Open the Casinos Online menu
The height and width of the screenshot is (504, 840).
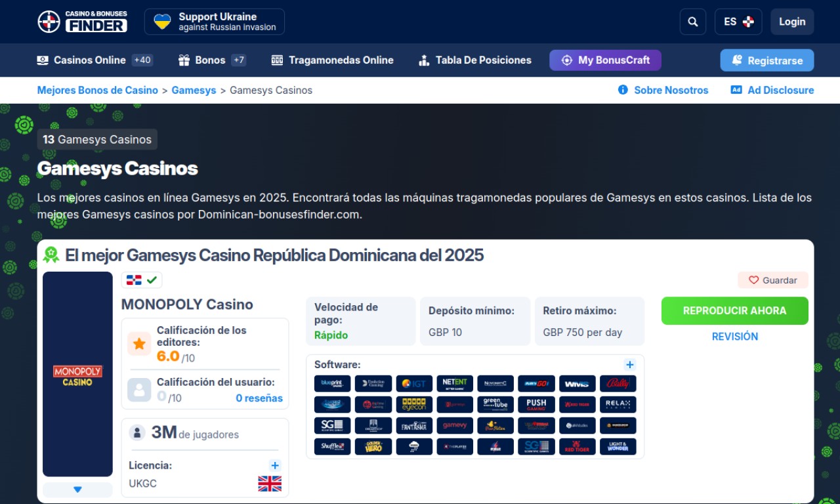(x=89, y=60)
